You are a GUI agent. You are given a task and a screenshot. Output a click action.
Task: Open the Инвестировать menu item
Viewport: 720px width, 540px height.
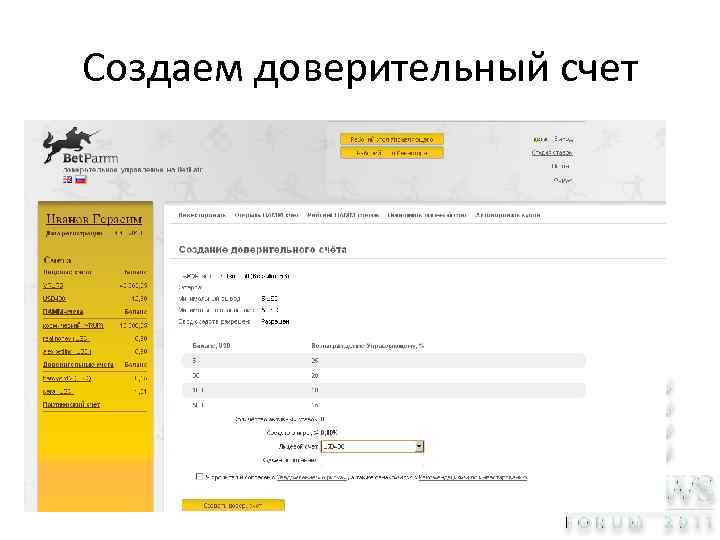coord(202,215)
